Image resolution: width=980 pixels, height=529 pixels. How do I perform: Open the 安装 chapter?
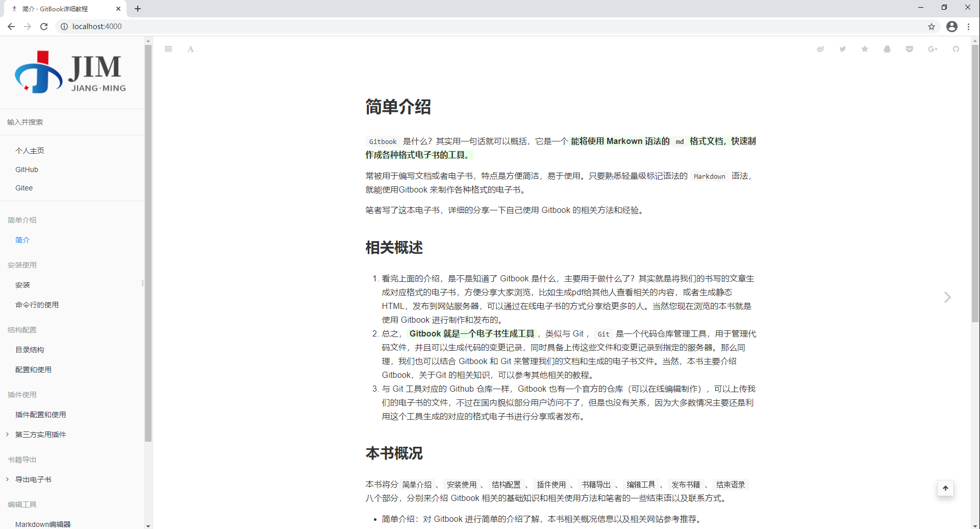click(x=22, y=285)
